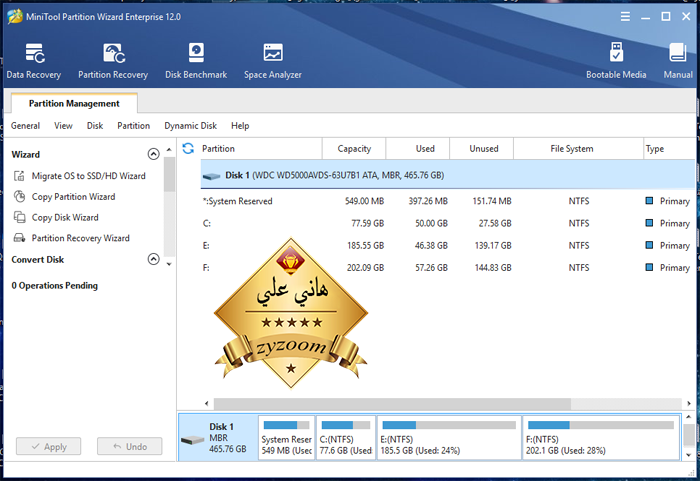Click '0 Operations Pending' text
Image resolution: width=700 pixels, height=481 pixels.
tap(54, 286)
